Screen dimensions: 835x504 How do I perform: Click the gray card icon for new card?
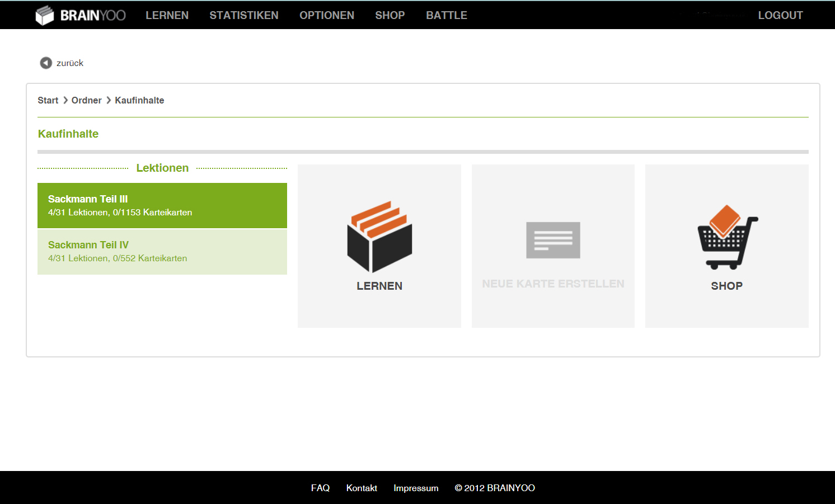pyautogui.click(x=553, y=240)
